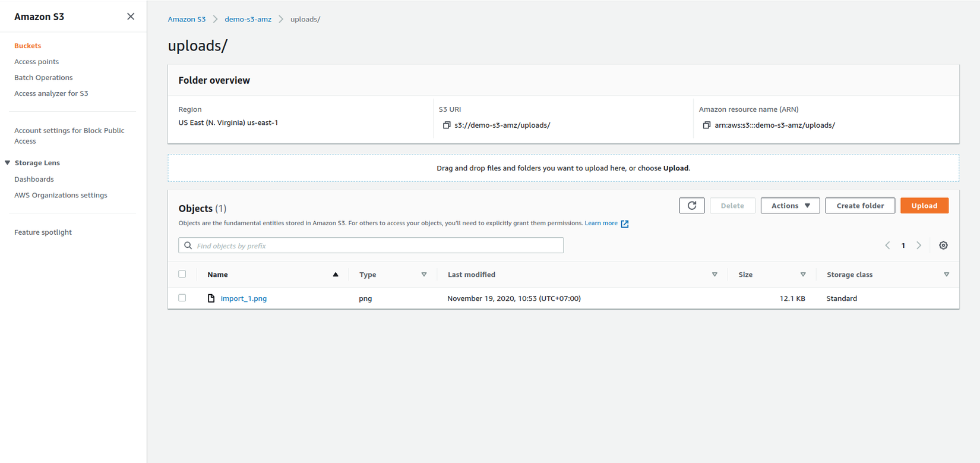Open Batch Operations in sidebar
The image size is (980, 463).
[43, 77]
